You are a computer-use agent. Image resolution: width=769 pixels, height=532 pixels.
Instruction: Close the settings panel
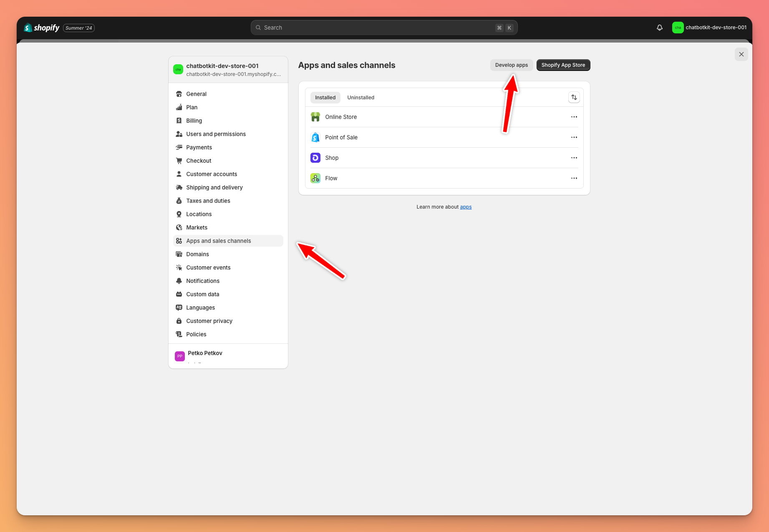741,54
